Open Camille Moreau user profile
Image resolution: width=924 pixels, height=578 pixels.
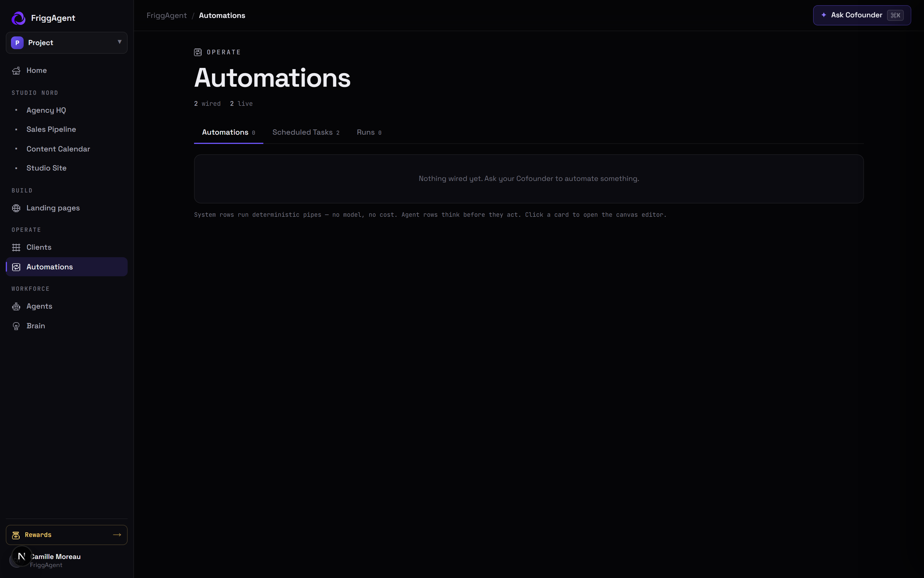66,560
